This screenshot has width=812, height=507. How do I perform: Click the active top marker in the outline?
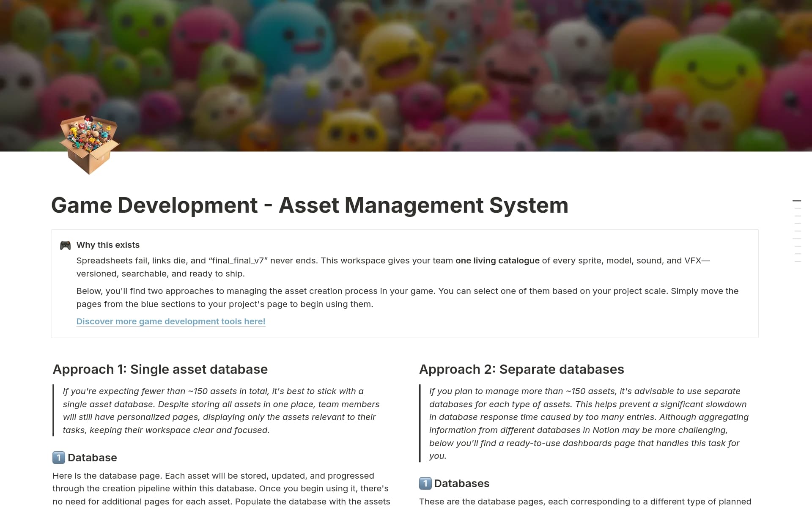coord(797,201)
